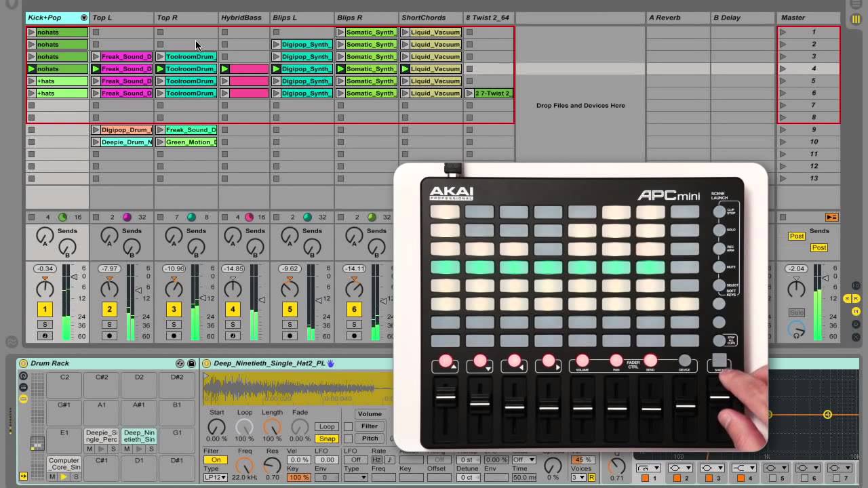Enable EQ band 5 checkbox

[771, 479]
